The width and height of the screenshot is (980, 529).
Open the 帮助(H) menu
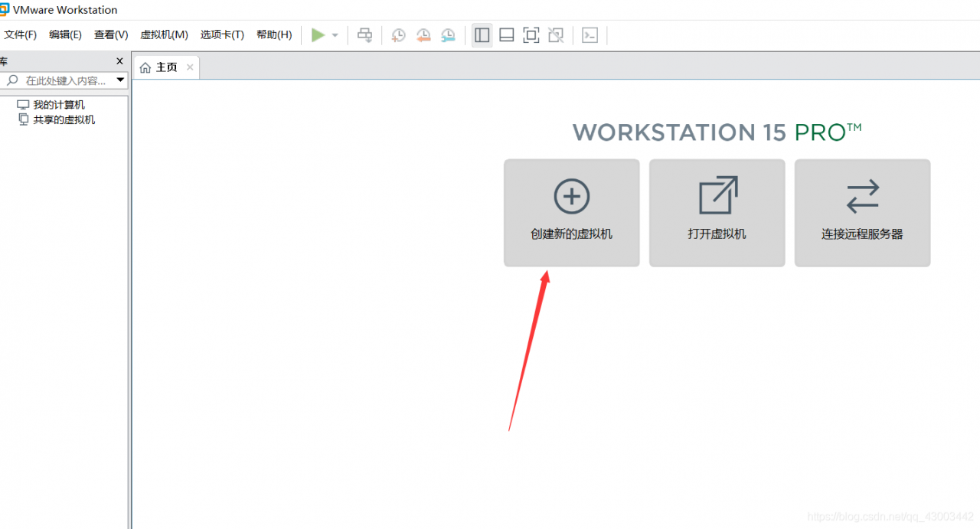tap(274, 35)
